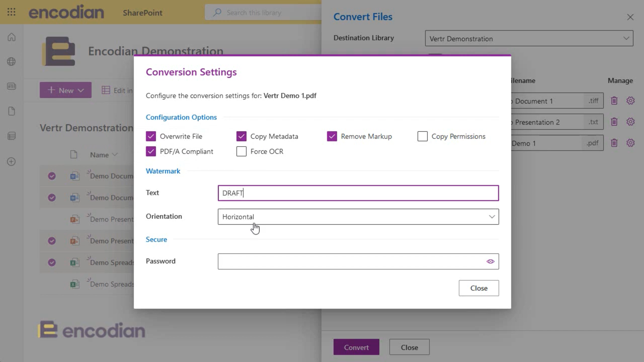644x362 pixels.
Task: Deselect the second Demo Document row checkmark
Action: point(52,197)
